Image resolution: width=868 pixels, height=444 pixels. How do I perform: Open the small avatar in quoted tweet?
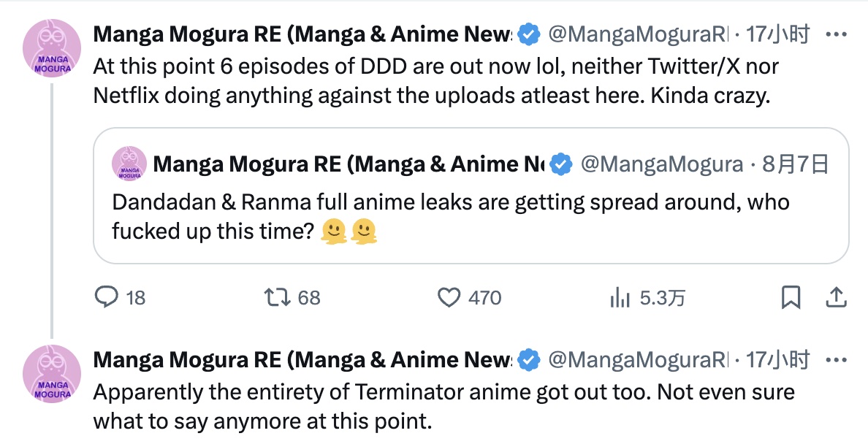(x=129, y=164)
